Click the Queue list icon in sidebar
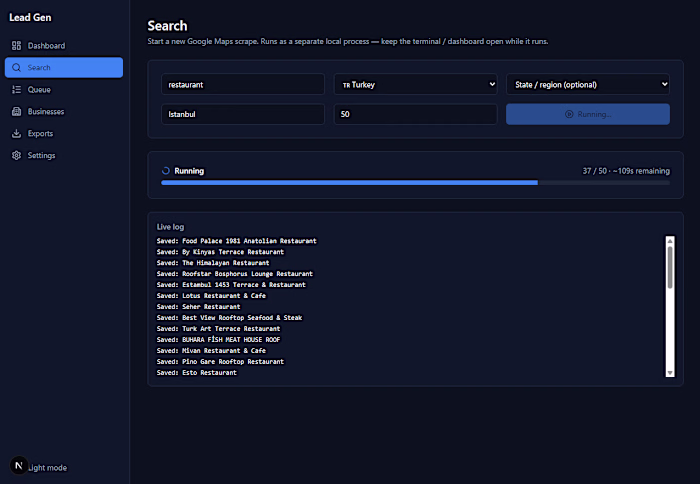 tap(17, 89)
